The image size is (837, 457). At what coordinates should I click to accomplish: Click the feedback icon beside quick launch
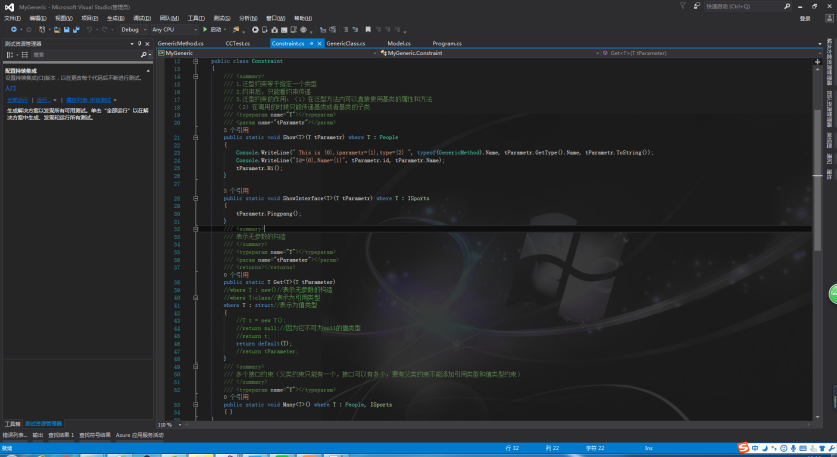point(695,6)
